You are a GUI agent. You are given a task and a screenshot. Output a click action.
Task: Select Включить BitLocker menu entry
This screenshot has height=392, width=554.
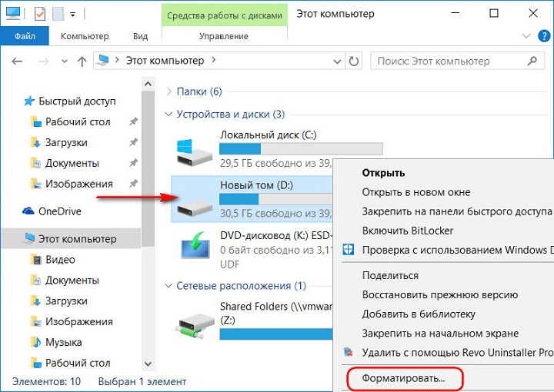(x=407, y=231)
